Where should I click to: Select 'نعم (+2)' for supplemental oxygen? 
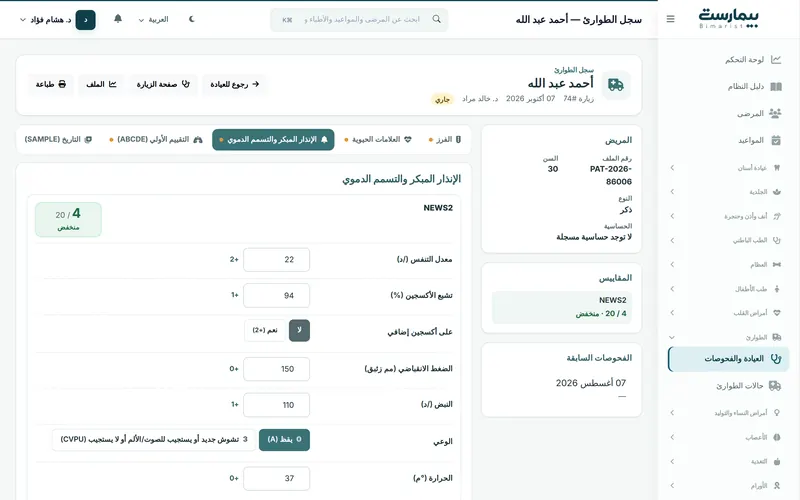pos(265,330)
